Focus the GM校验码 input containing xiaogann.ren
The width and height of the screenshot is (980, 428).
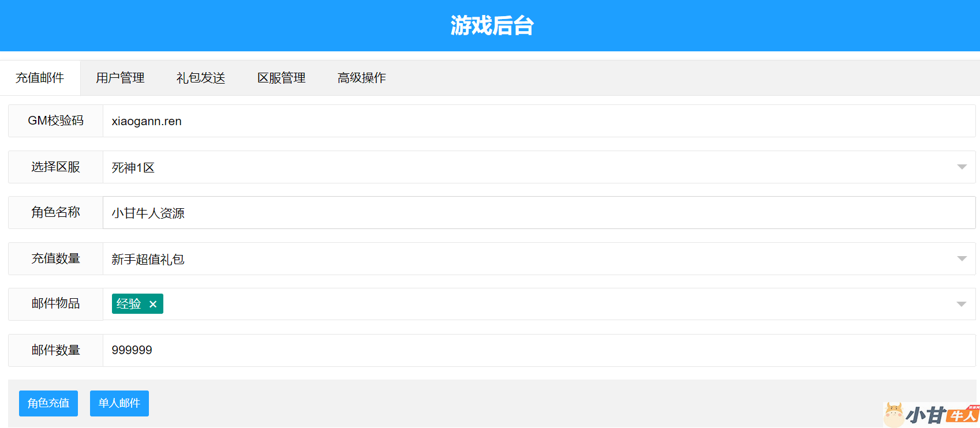[537, 121]
